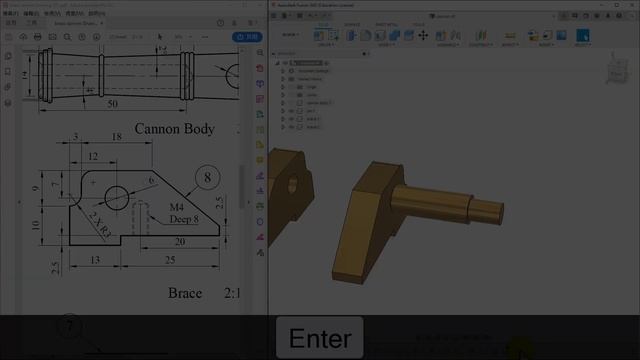This screenshot has height=360, width=640.
Task: Click the Construct plane icon
Action: [481, 36]
